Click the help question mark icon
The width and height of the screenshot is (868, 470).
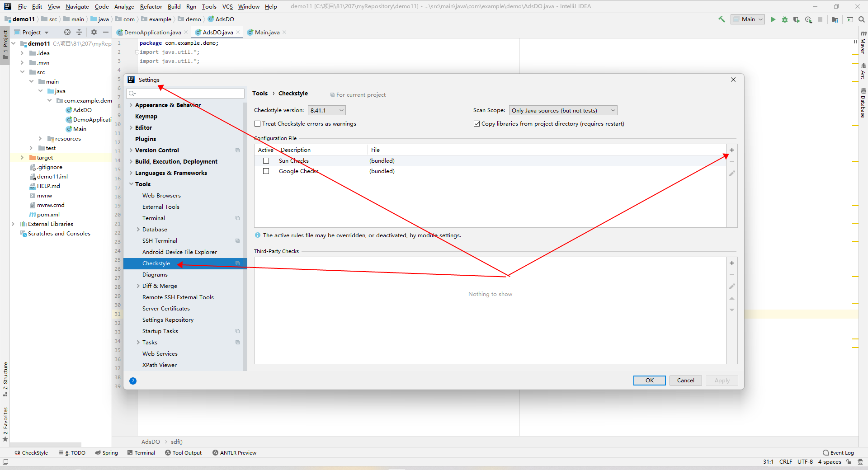(x=133, y=381)
